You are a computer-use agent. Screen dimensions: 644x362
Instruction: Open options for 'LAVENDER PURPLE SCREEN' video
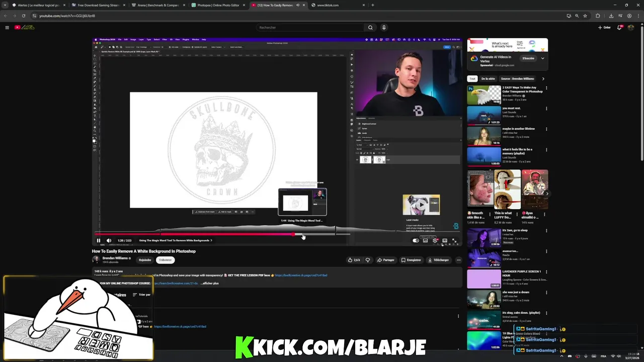[546, 272]
